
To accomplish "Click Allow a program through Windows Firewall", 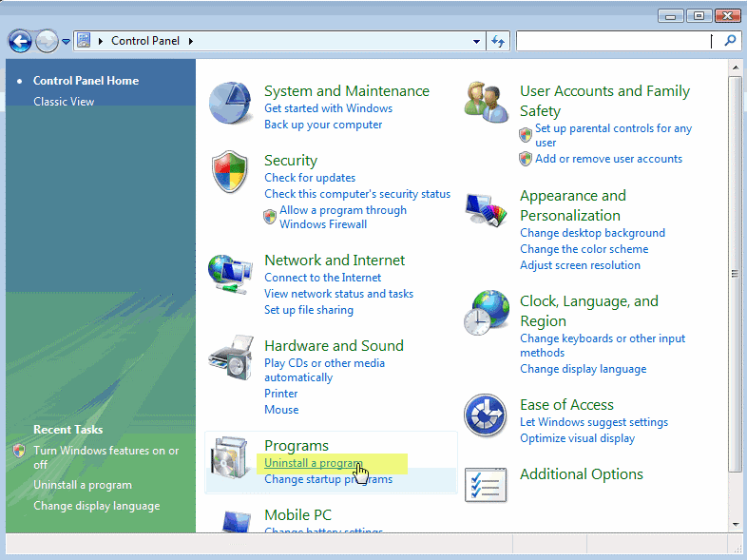I will click(x=343, y=218).
